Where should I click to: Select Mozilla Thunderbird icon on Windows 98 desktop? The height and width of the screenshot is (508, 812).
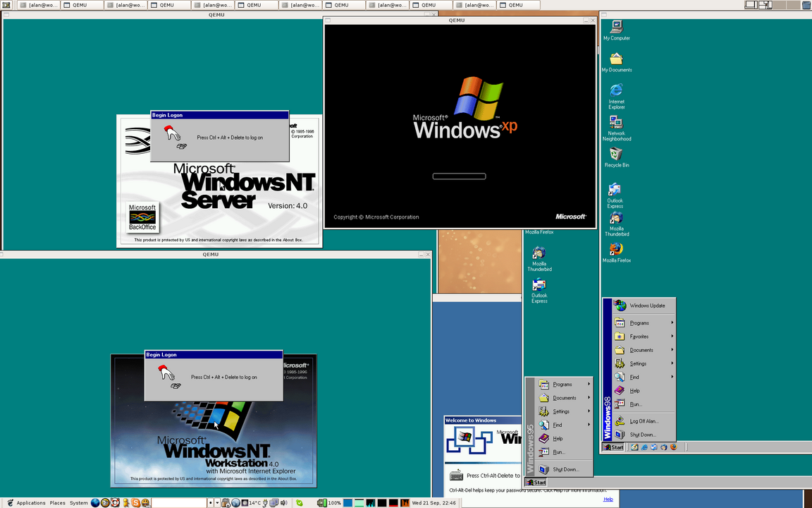point(616,224)
